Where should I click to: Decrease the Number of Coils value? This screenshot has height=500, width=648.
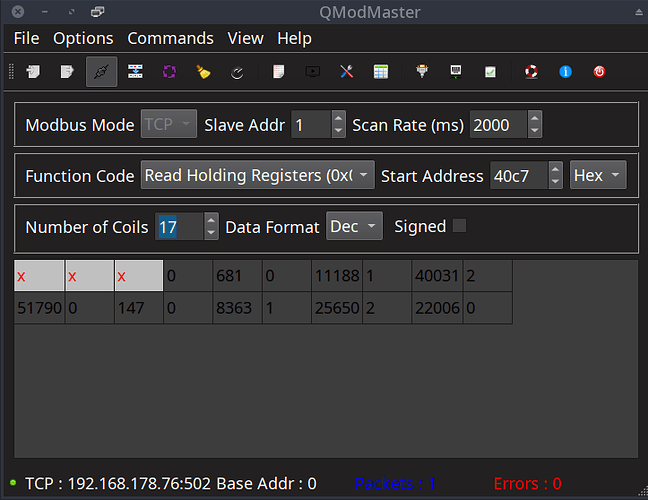point(211,233)
